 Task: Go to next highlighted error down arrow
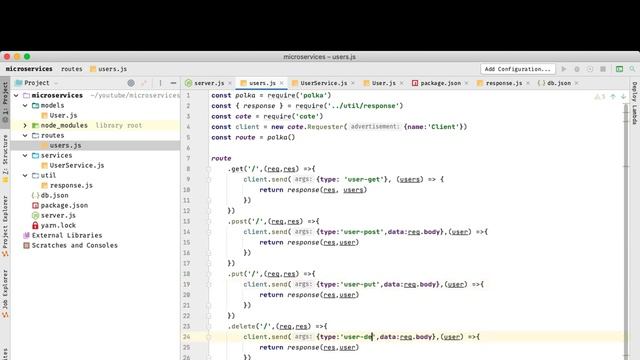coord(623,97)
